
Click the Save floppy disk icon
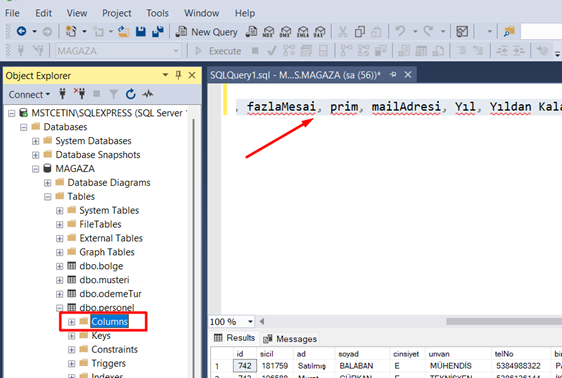[140, 32]
